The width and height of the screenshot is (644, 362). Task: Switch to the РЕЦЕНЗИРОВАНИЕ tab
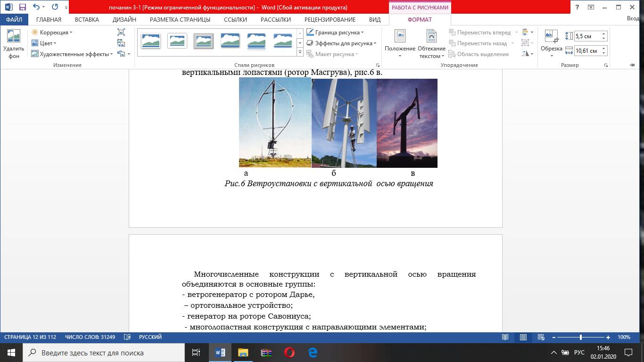tap(330, 20)
